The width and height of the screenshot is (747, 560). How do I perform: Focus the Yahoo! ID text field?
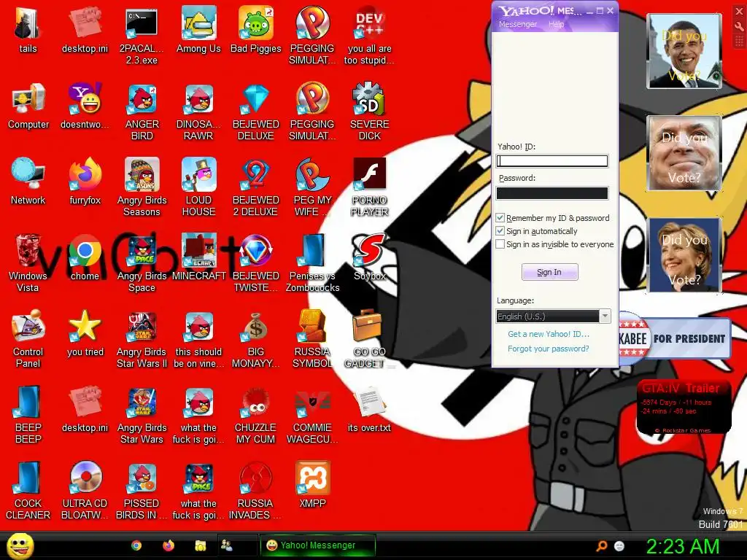(552, 161)
